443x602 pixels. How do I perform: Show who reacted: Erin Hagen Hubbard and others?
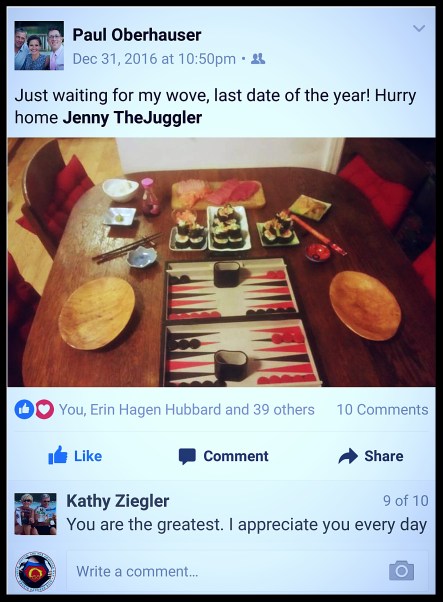[x=187, y=410]
